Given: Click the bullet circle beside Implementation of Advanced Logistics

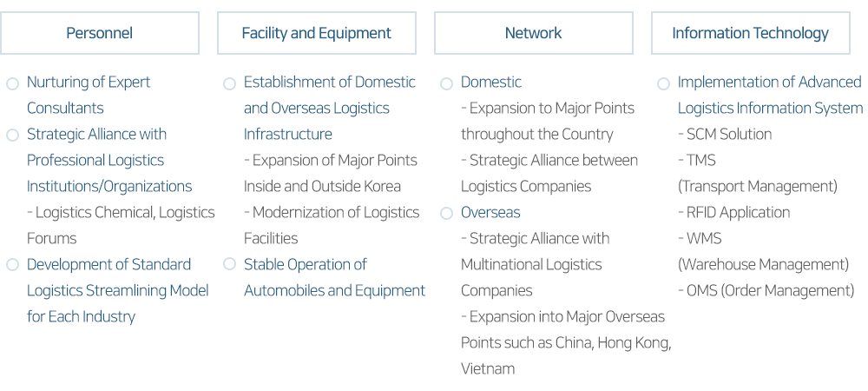Looking at the screenshot, I should tap(664, 84).
